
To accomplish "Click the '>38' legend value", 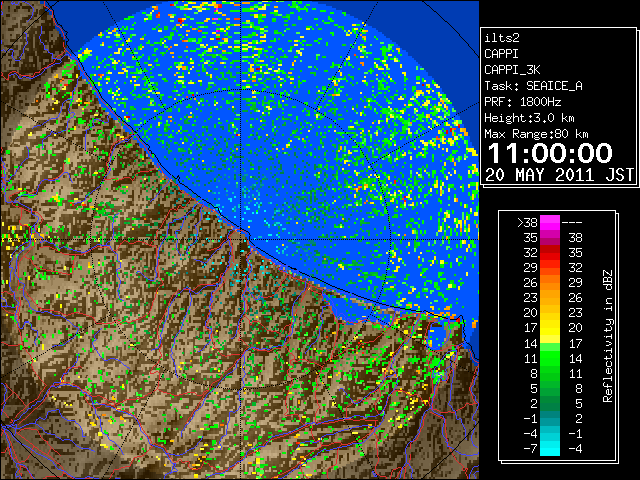I will pos(527,223).
